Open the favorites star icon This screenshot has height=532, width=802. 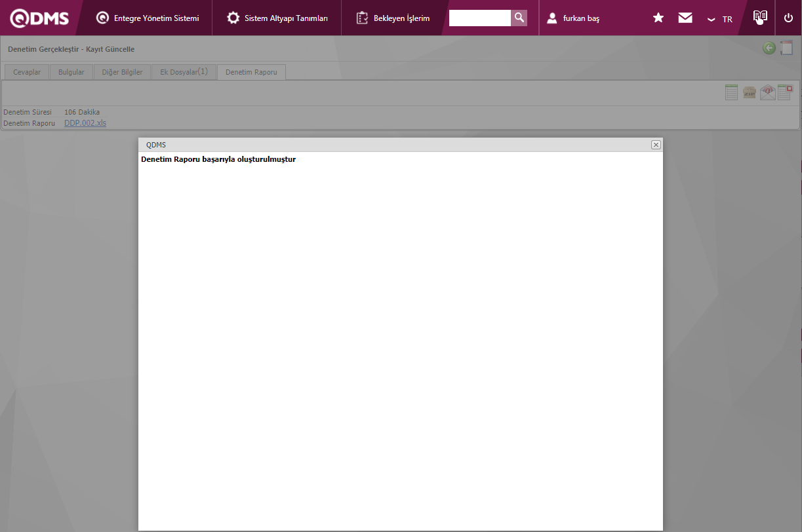658,18
